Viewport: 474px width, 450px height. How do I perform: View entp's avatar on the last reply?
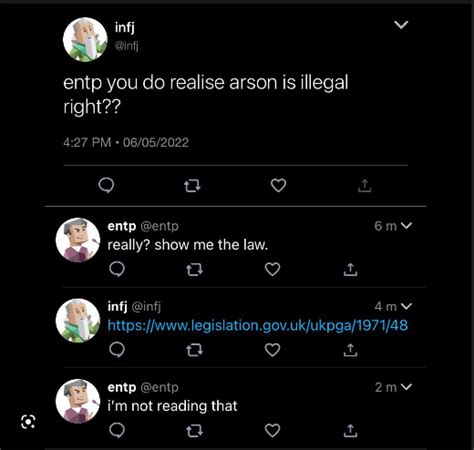click(78, 401)
